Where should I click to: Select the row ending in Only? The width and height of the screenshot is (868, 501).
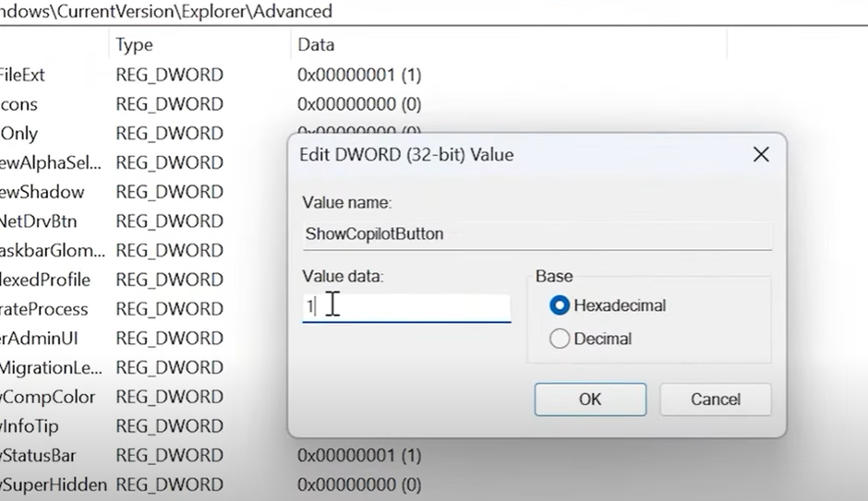(x=18, y=133)
